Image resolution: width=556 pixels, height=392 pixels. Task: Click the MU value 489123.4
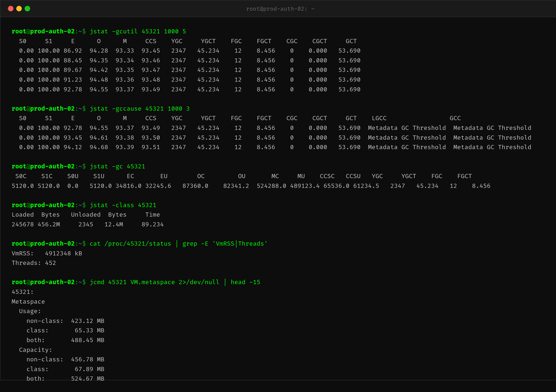[x=305, y=186]
